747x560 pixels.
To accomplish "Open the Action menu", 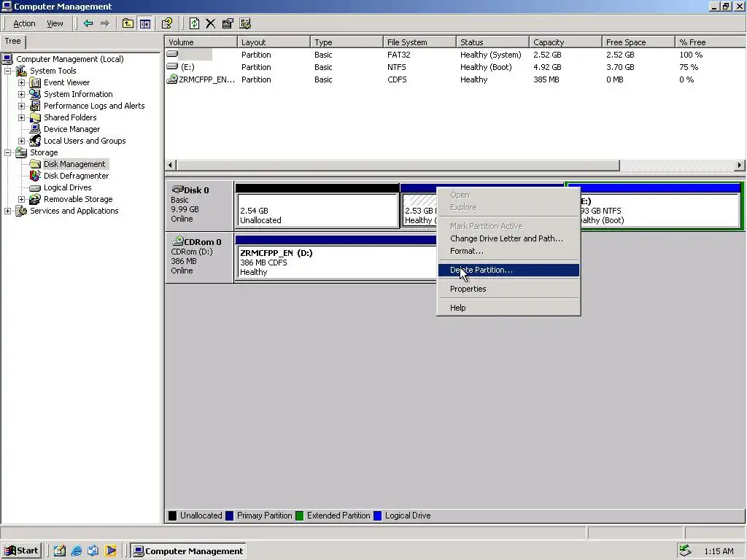I will (24, 23).
